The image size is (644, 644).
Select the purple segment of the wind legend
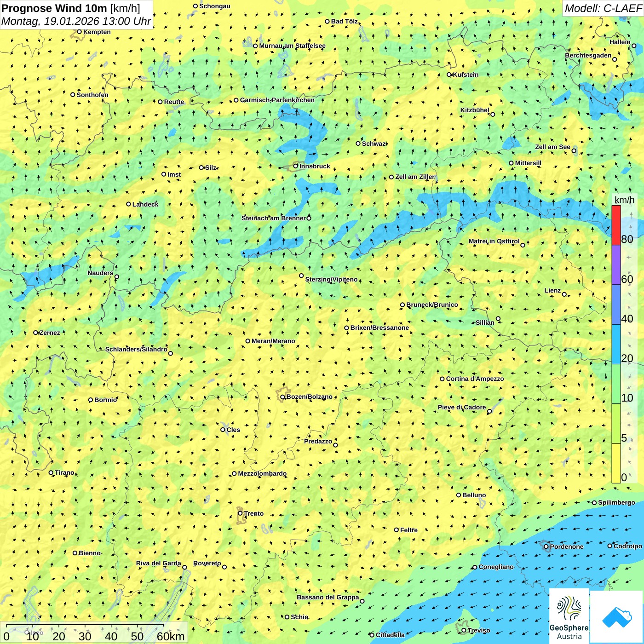(x=616, y=265)
